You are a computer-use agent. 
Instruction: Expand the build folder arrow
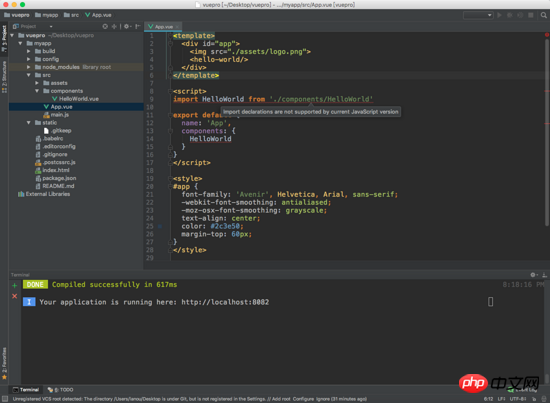point(29,51)
